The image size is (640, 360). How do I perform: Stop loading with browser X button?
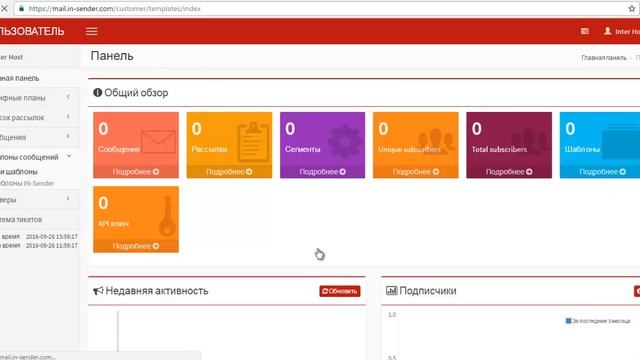click(x=4, y=8)
